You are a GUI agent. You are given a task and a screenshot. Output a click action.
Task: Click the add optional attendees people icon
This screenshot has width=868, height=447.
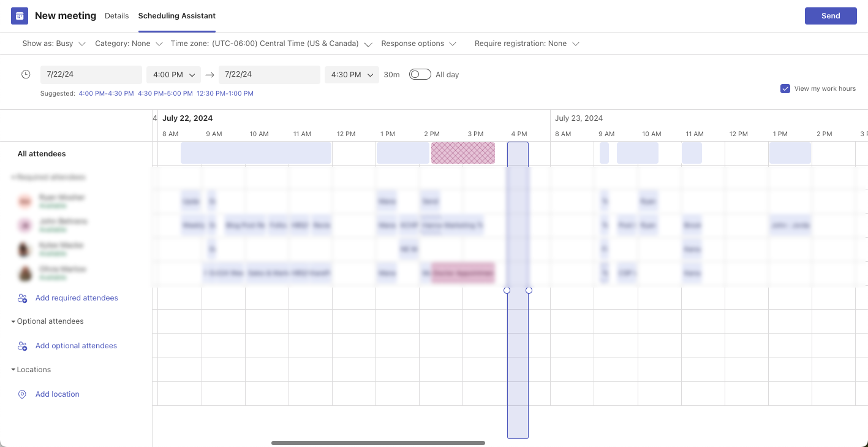coord(22,346)
